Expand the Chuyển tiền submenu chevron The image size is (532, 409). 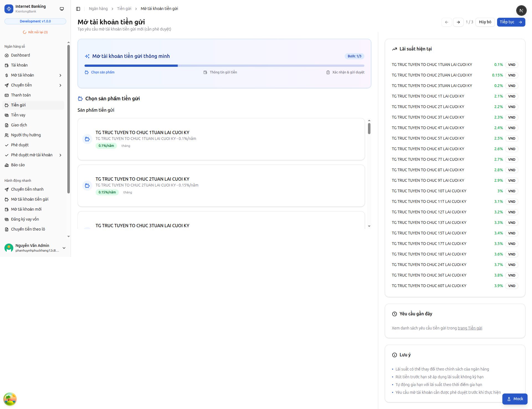click(60, 85)
